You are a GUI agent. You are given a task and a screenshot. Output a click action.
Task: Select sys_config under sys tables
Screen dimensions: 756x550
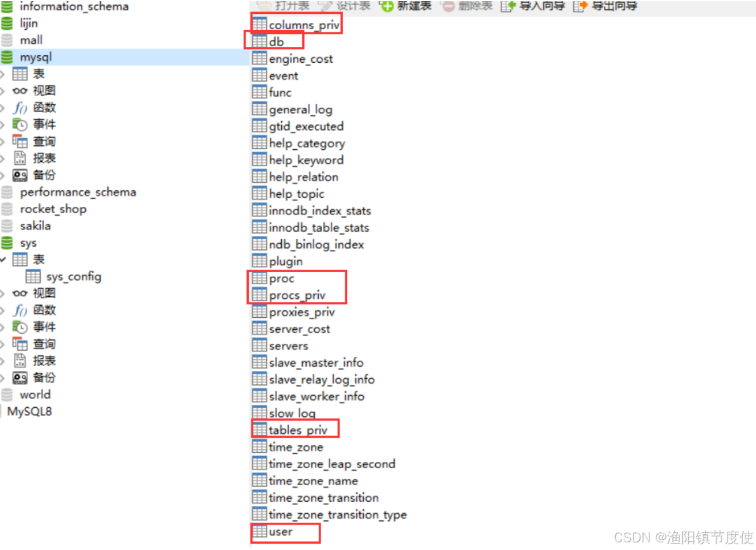click(x=74, y=277)
